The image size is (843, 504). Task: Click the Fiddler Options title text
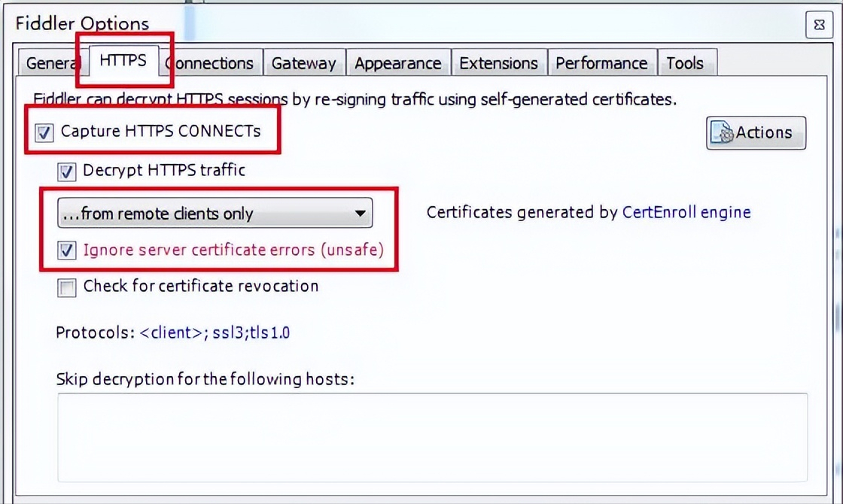[x=82, y=23]
